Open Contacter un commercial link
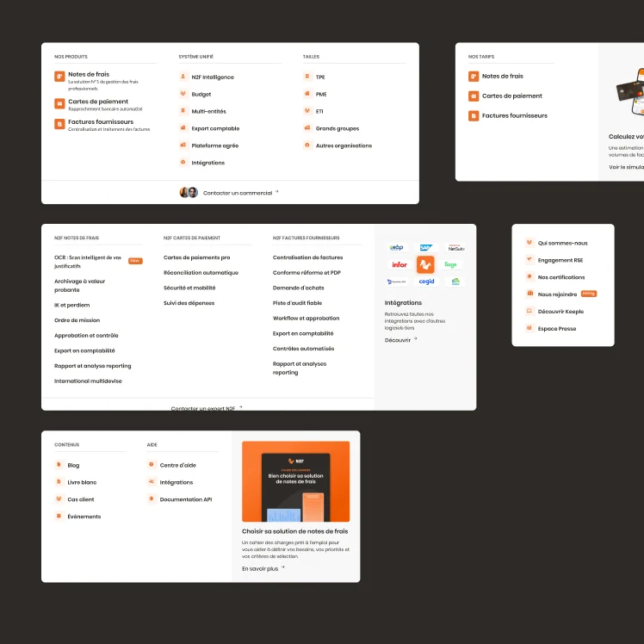Screen dimensions: 644x644 coord(241,193)
